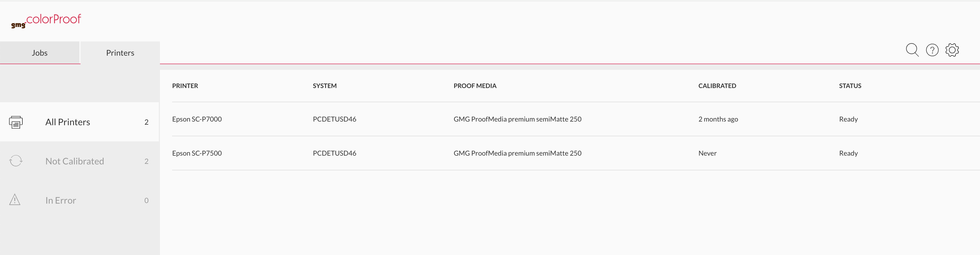Open the settings gear icon

coord(952,50)
